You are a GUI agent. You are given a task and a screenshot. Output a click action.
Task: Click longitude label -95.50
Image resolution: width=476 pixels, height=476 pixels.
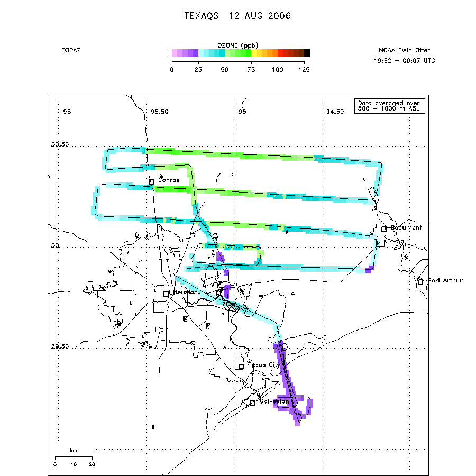pos(158,112)
